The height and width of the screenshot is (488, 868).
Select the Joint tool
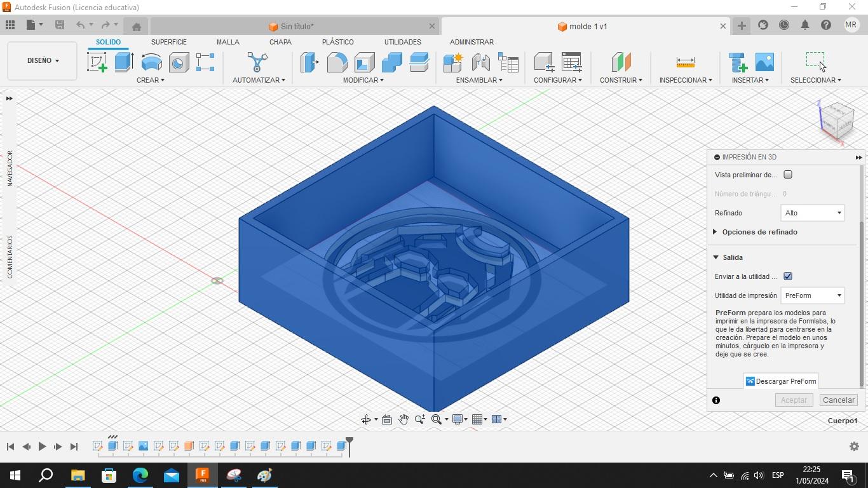click(480, 62)
